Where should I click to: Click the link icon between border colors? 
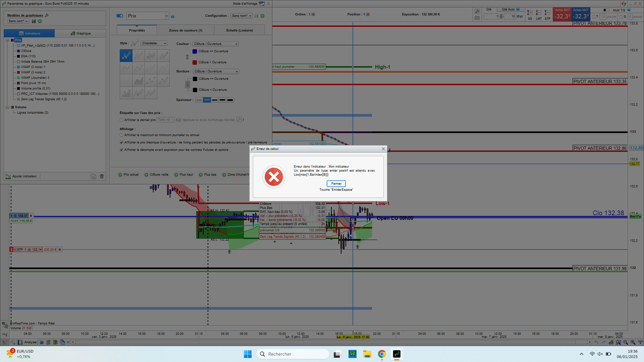pos(188,84)
